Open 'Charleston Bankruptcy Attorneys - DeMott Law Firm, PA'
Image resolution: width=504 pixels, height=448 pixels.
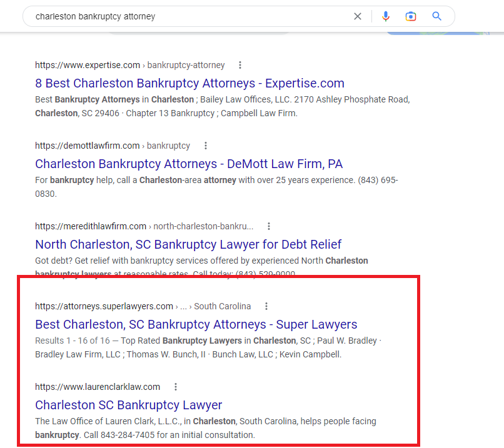(x=189, y=164)
